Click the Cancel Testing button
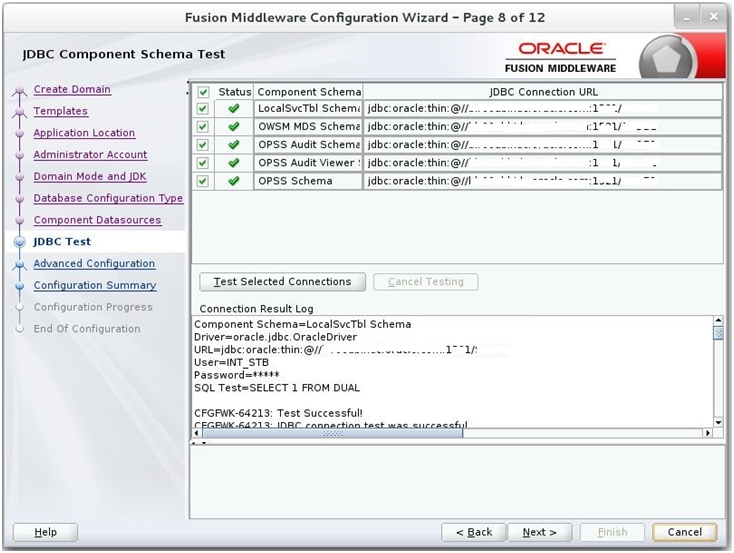Screen dimensions: 734x553 (426, 282)
